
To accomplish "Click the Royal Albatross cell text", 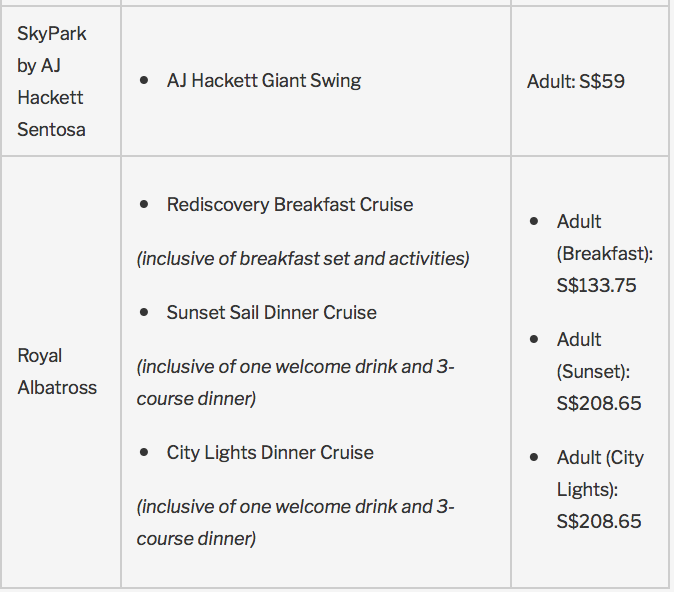I will pos(57,371).
